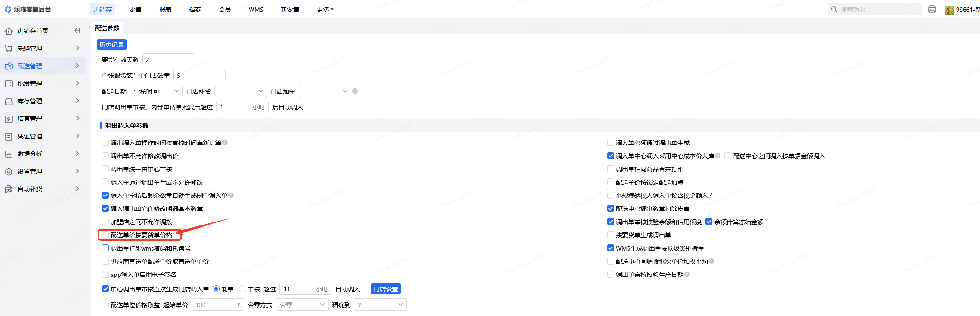This screenshot has width=980, height=316.
Task: Click the help icon beside 门店加单
Action: (355, 91)
